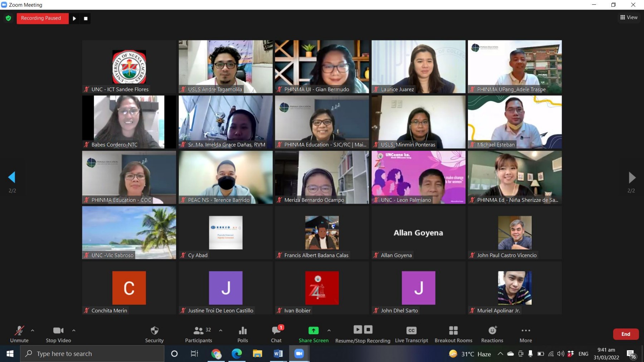
Task: Open the View layout menu
Action: pyautogui.click(x=629, y=17)
